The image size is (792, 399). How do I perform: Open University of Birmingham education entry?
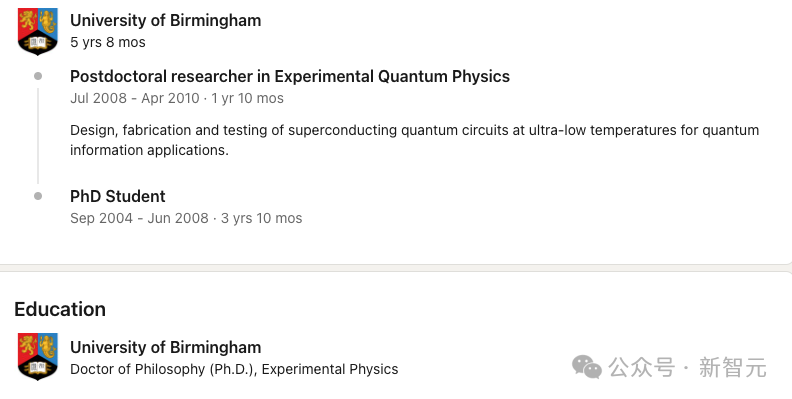pos(166,347)
